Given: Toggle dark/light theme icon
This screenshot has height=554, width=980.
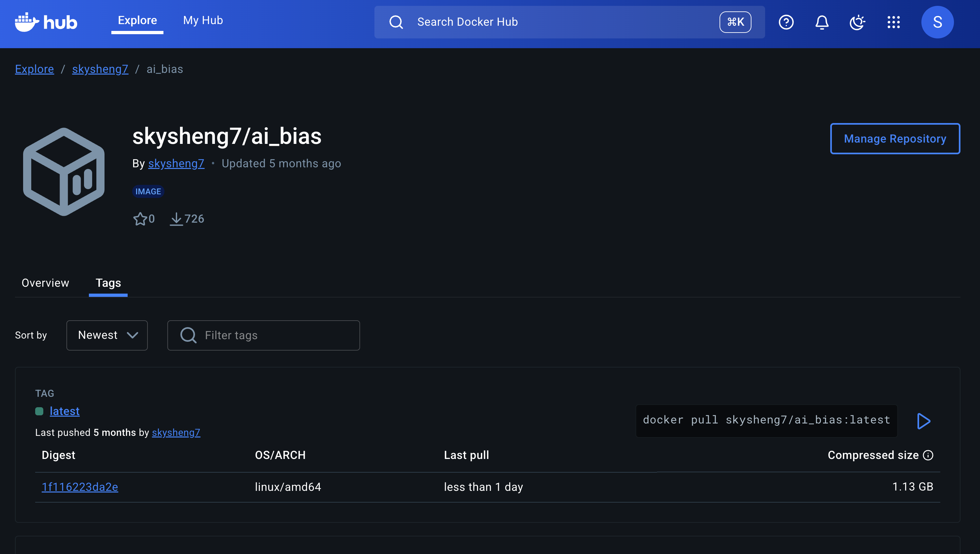Looking at the screenshot, I should coord(858,22).
